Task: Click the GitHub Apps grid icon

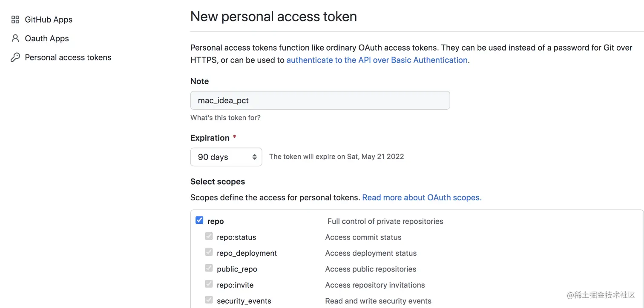Action: pos(15,20)
